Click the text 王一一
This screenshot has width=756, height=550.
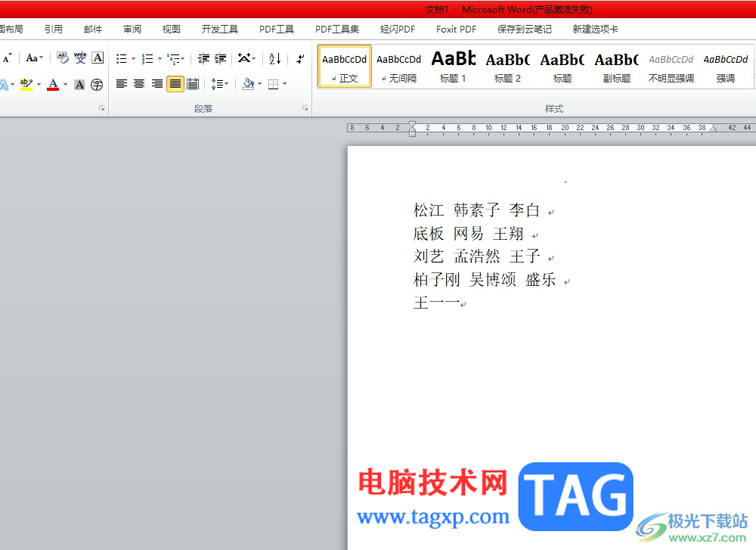[x=436, y=303]
